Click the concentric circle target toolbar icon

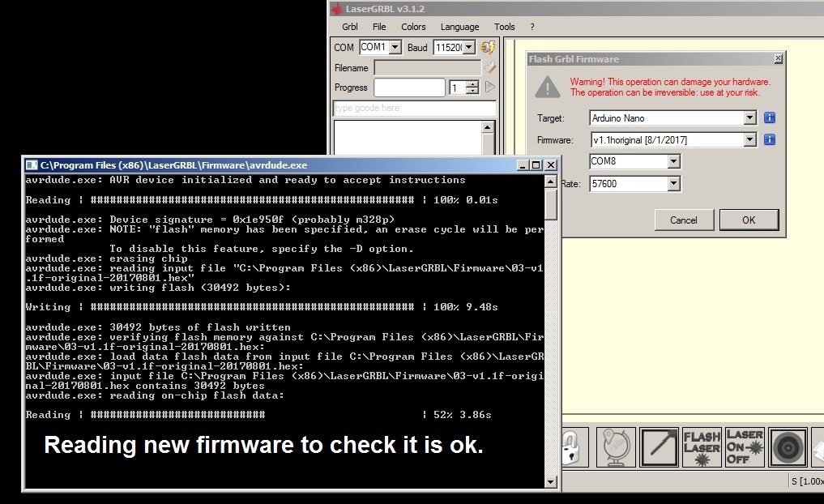[788, 448]
